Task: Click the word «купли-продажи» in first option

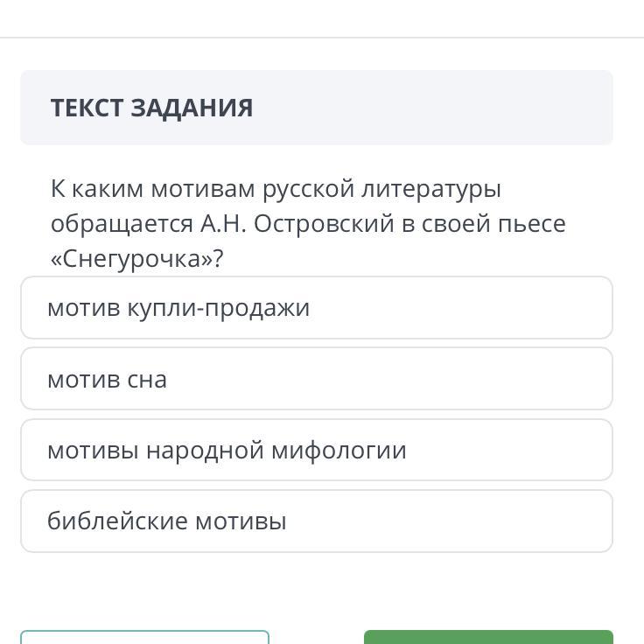Action: click(218, 308)
